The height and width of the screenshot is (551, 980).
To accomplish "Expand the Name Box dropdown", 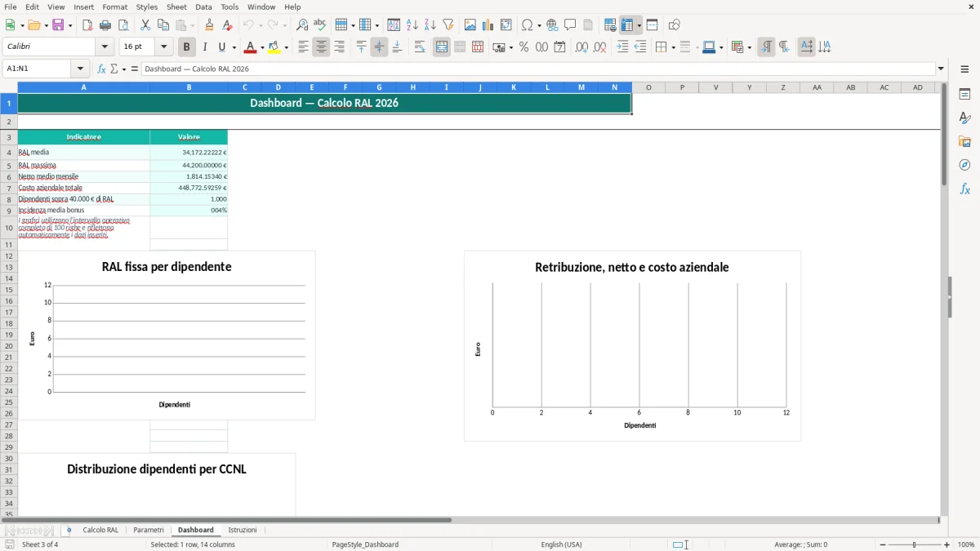I will pos(82,69).
